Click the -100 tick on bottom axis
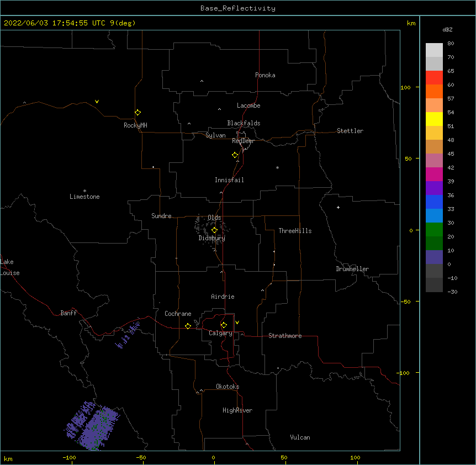Viewport: 476px width, 465px height. (x=69, y=457)
